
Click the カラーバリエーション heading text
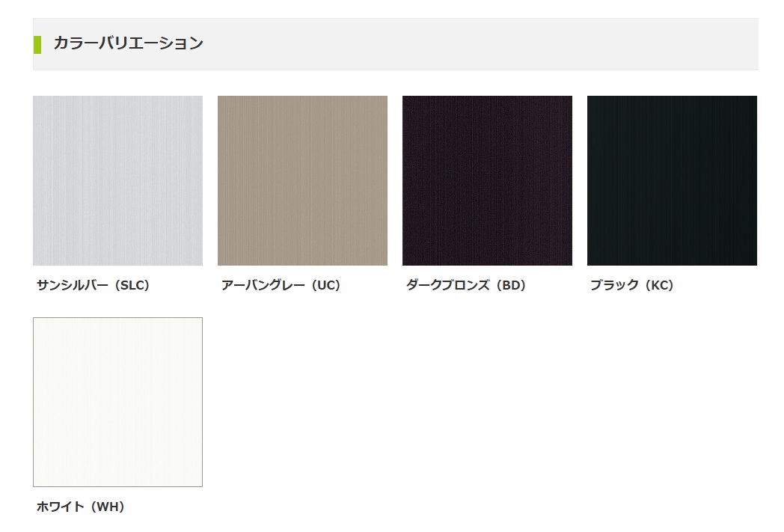[129, 43]
